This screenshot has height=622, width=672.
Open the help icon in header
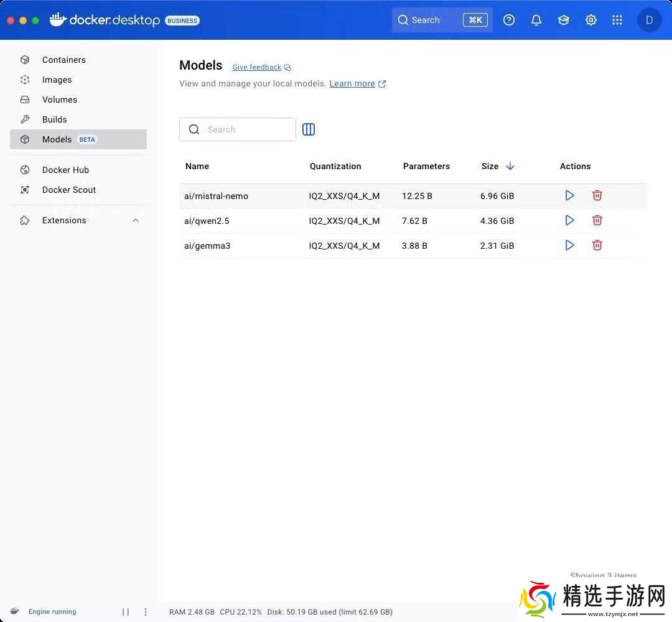pos(509,20)
